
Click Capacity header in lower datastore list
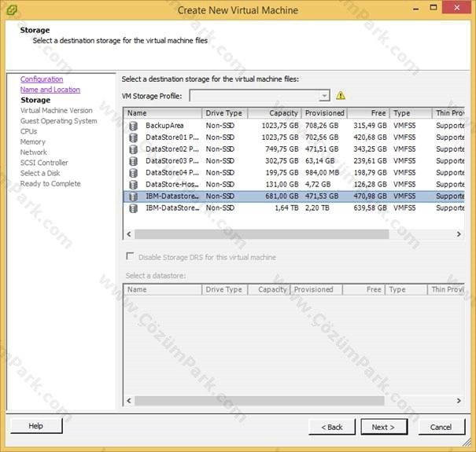tap(269, 290)
